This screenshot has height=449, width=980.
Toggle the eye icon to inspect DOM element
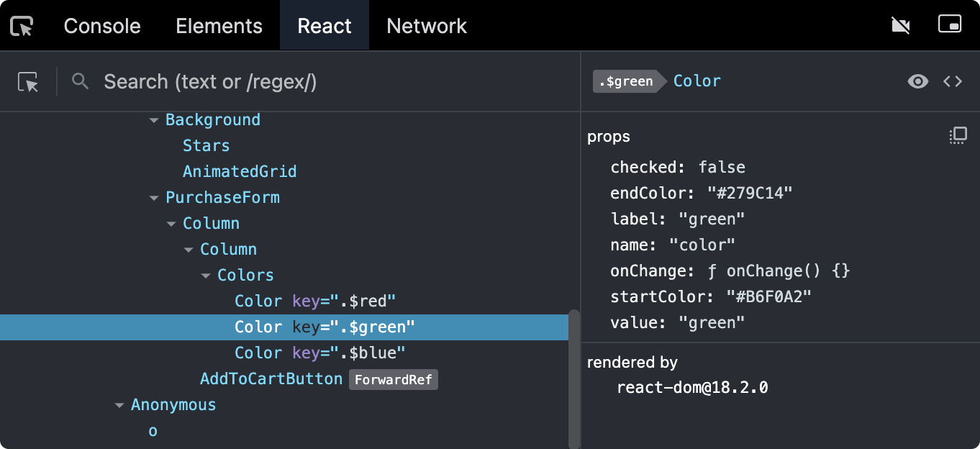pos(917,81)
